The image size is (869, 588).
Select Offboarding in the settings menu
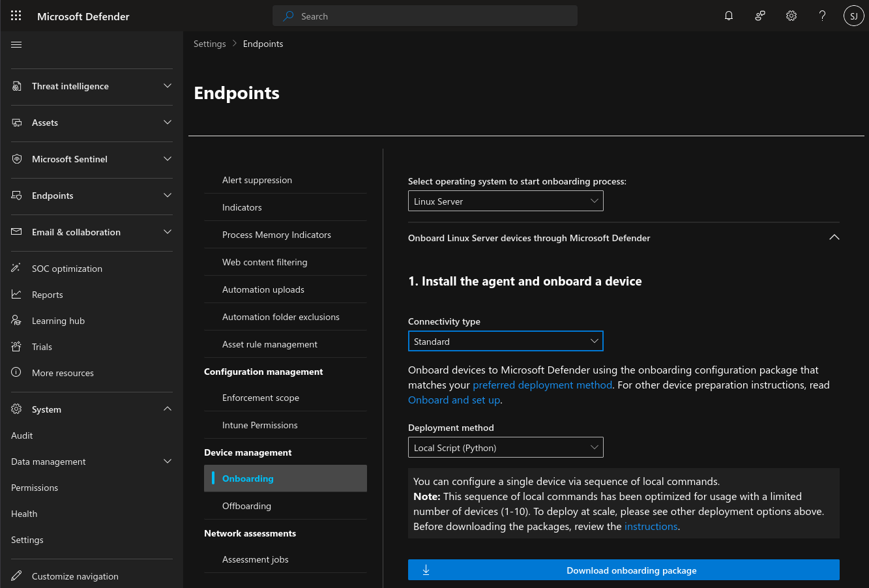(246, 506)
